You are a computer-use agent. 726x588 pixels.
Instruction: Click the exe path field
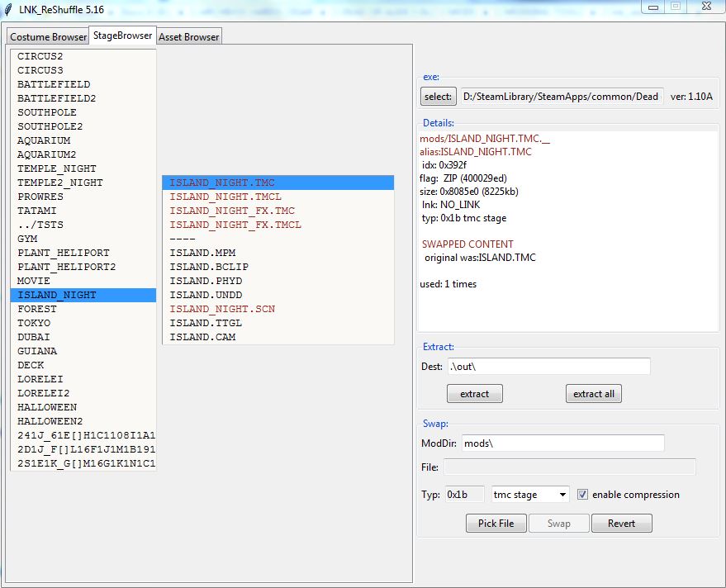[562, 97]
